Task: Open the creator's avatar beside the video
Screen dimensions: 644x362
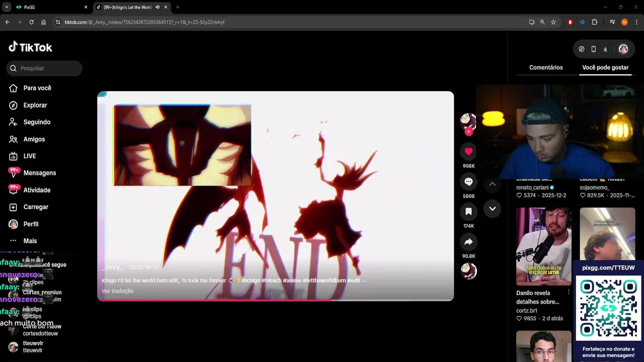Action: pyautogui.click(x=468, y=121)
